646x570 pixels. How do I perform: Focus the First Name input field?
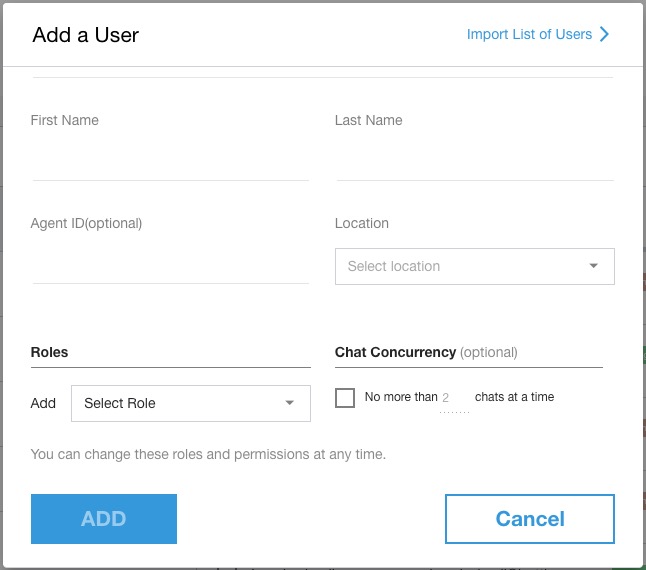point(170,162)
